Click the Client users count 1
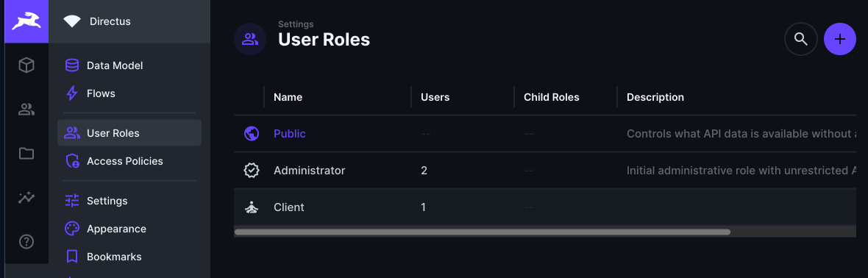 tap(424, 207)
